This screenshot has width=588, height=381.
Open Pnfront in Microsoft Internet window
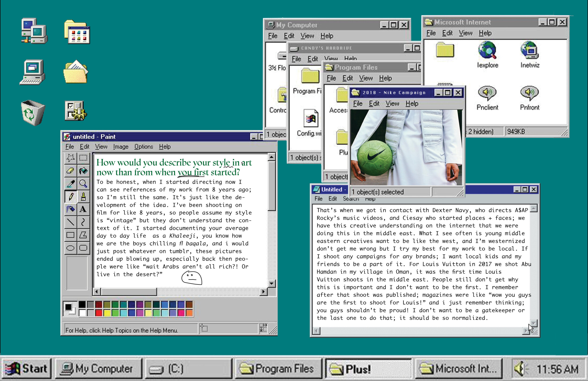[x=530, y=98]
